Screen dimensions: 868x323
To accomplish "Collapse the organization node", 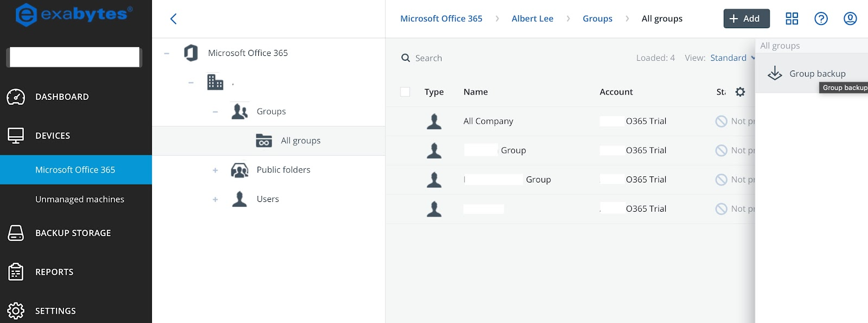I will click(191, 83).
